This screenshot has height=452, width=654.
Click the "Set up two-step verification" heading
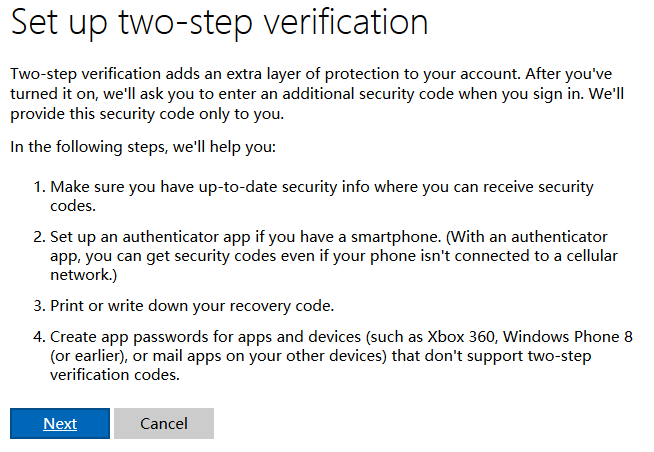pos(220,22)
